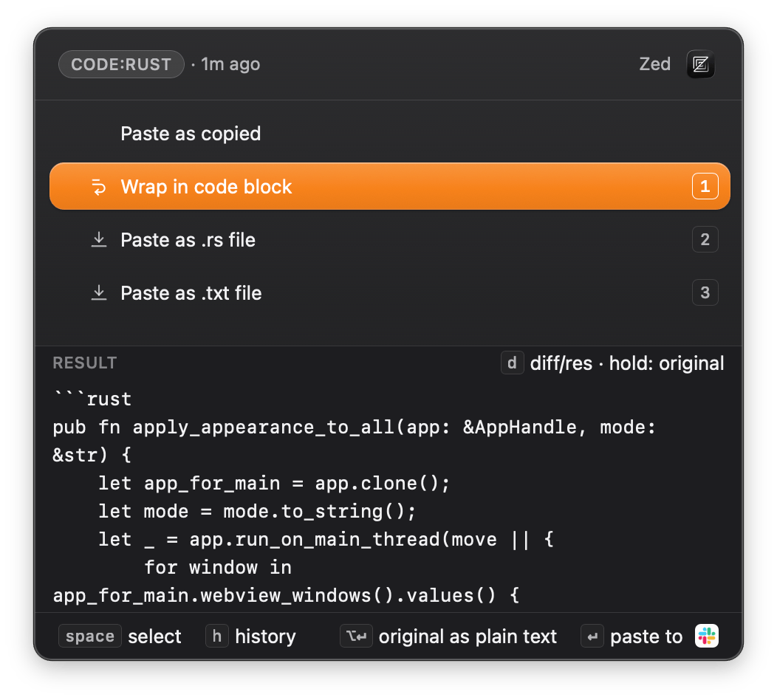Click the download icon beside Paste as .txt file
This screenshot has width=777, height=700.
(99, 293)
